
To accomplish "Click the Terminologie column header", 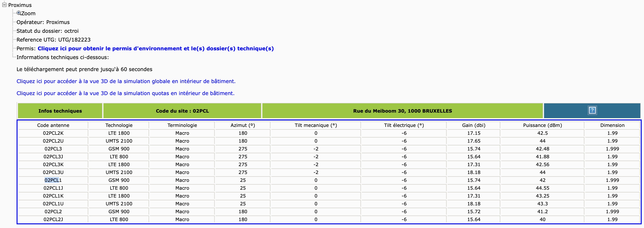I will tap(182, 125).
